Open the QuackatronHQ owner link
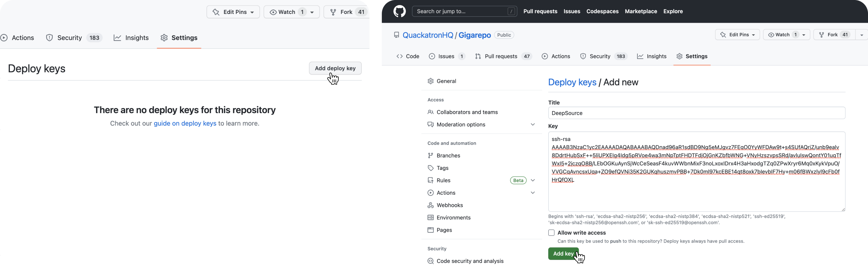Viewport: 868px width, 267px height. point(428,35)
